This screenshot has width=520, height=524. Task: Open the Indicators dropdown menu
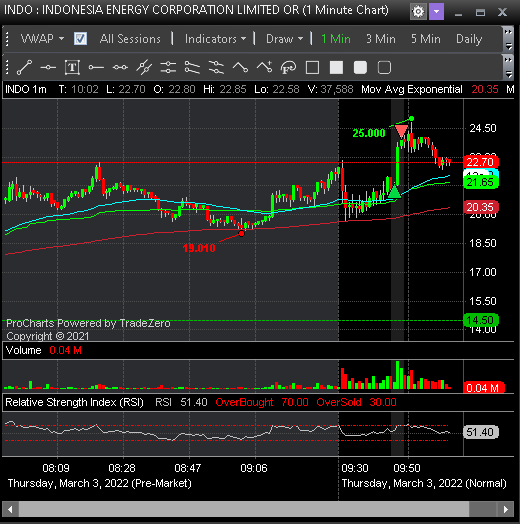216,39
